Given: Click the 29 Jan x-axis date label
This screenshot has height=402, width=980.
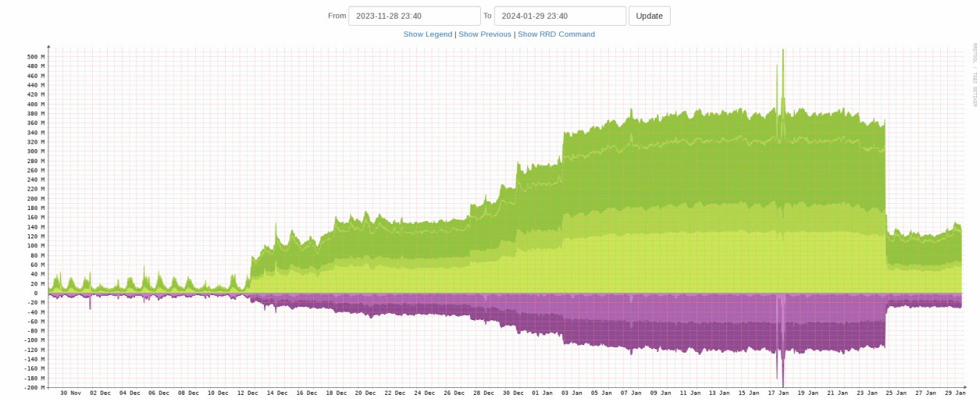Looking at the screenshot, I should (x=955, y=393).
